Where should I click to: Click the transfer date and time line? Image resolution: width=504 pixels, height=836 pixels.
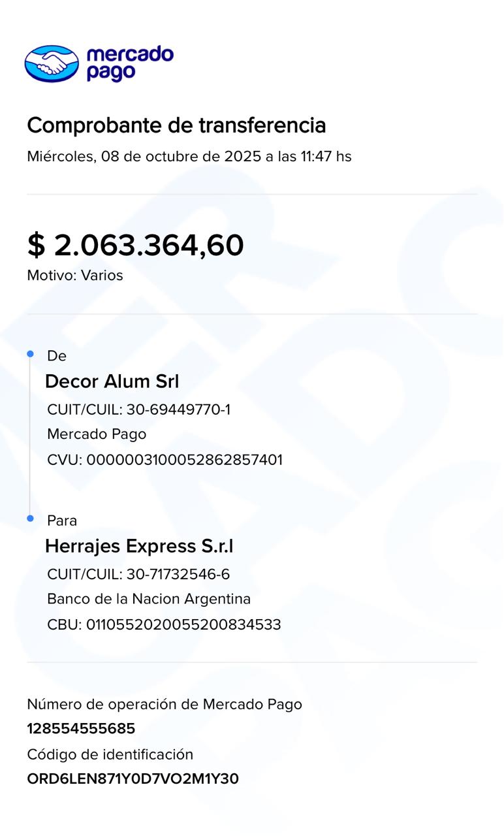(x=189, y=157)
